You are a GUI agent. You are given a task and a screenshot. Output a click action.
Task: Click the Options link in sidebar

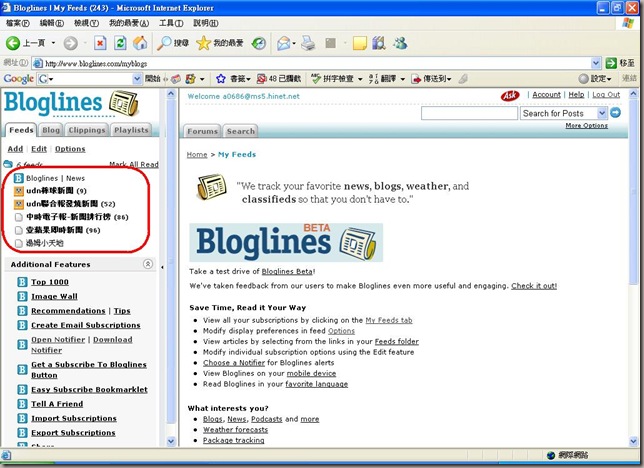[x=70, y=149]
